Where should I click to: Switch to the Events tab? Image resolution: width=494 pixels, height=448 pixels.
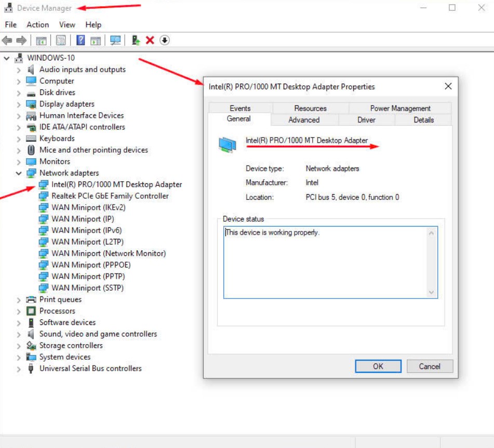(240, 108)
